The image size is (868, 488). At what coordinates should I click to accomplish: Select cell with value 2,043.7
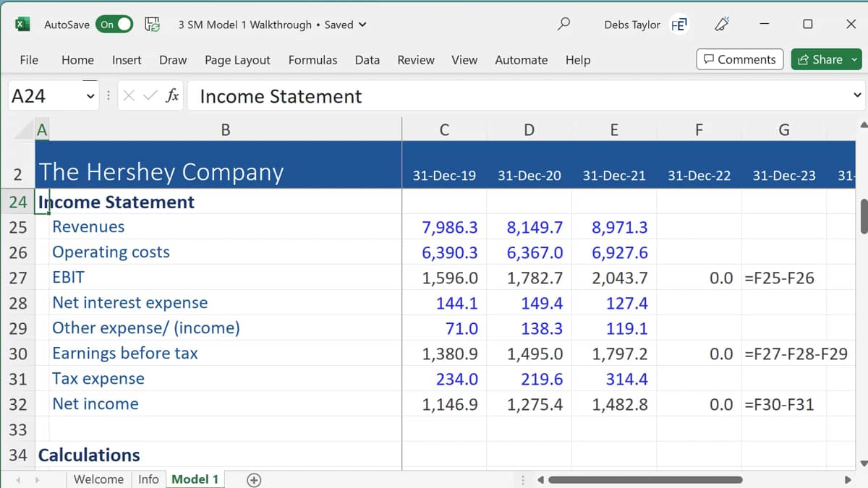pos(614,278)
